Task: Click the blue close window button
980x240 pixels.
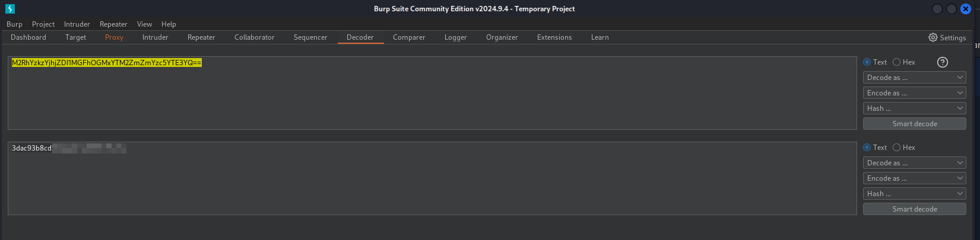Action: coord(966,9)
